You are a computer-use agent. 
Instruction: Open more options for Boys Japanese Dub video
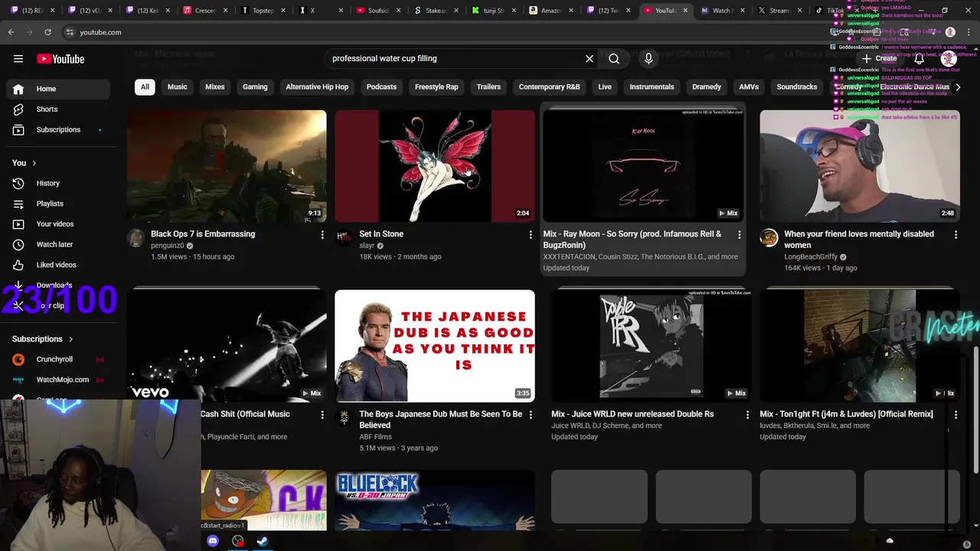[x=531, y=415]
